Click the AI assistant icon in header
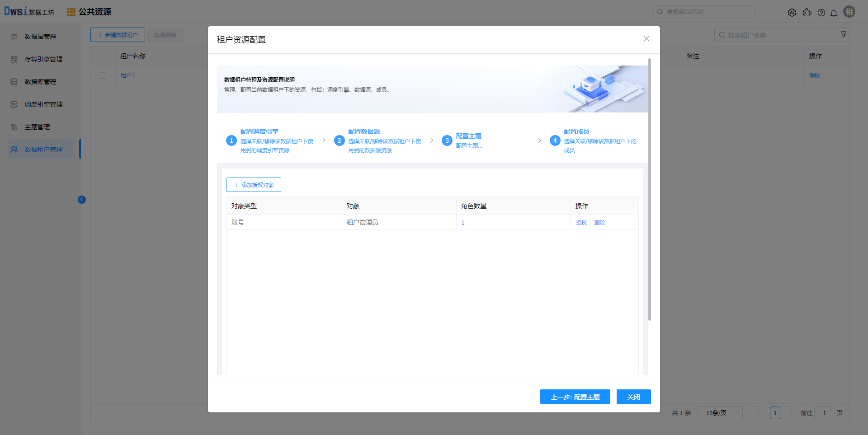This screenshot has height=435, width=868. point(792,13)
